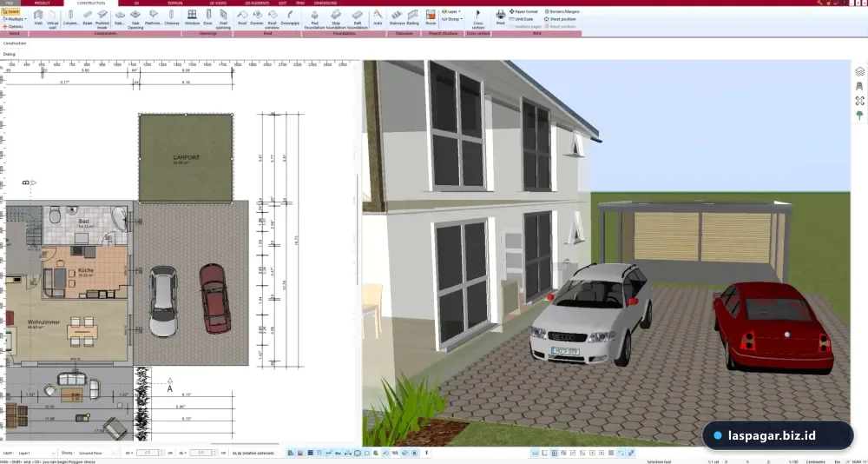Click Unit/Scale in the Print group
This screenshot has height=464, width=868.
pyautogui.click(x=522, y=19)
